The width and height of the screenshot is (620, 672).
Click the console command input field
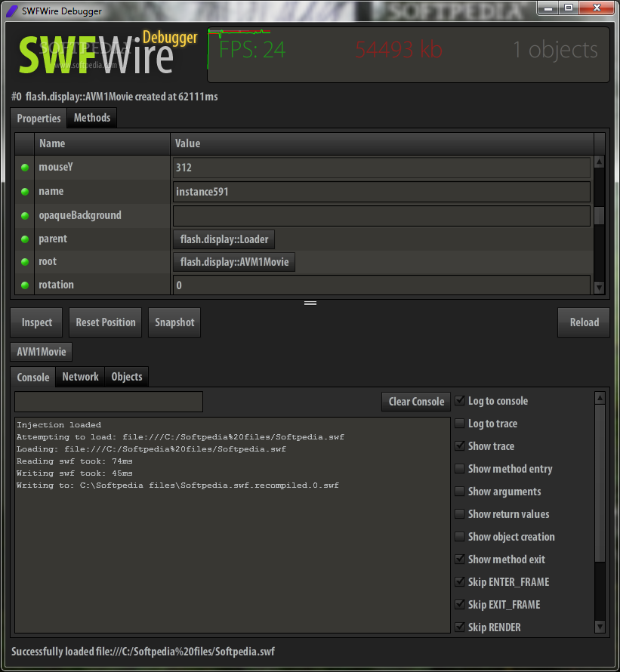point(109,402)
